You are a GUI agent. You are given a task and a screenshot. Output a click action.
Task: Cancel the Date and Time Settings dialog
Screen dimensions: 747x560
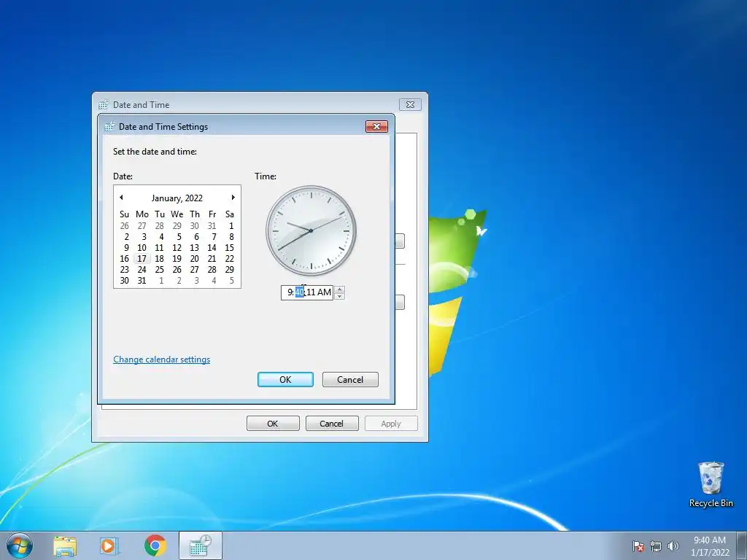(350, 379)
